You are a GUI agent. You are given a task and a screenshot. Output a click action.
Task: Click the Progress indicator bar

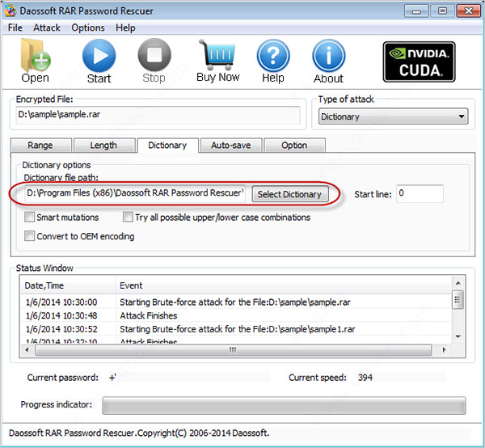[284, 405]
